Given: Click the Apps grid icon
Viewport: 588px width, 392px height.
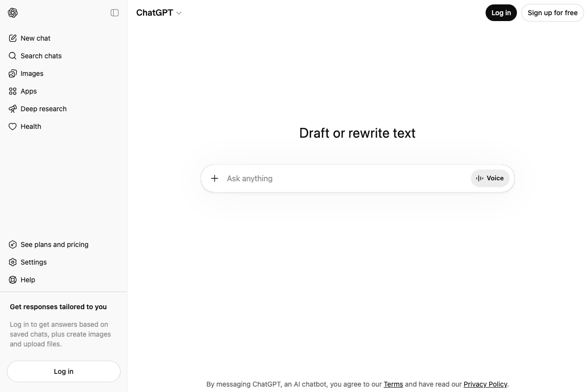Looking at the screenshot, I should click(13, 91).
